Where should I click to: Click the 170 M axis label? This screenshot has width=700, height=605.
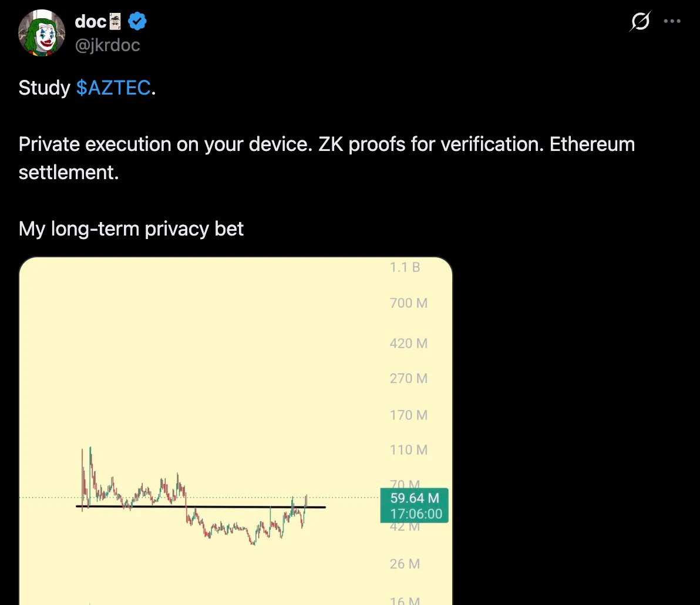[409, 415]
